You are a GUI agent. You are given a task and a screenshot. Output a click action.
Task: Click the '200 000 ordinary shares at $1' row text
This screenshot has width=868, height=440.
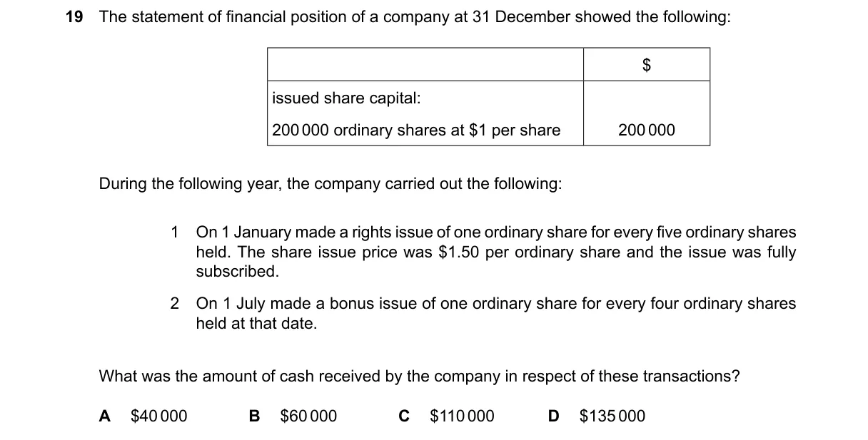click(416, 130)
